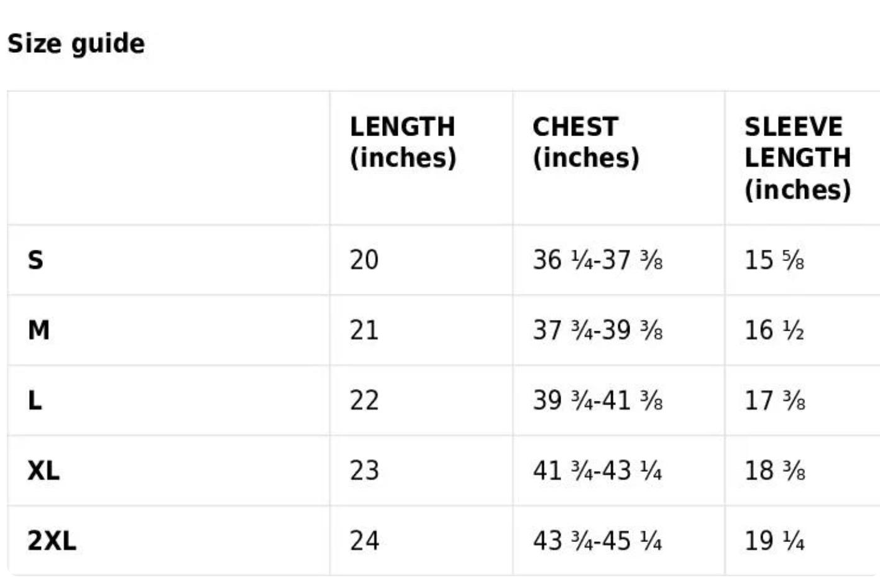Select the M size row label

(39, 330)
